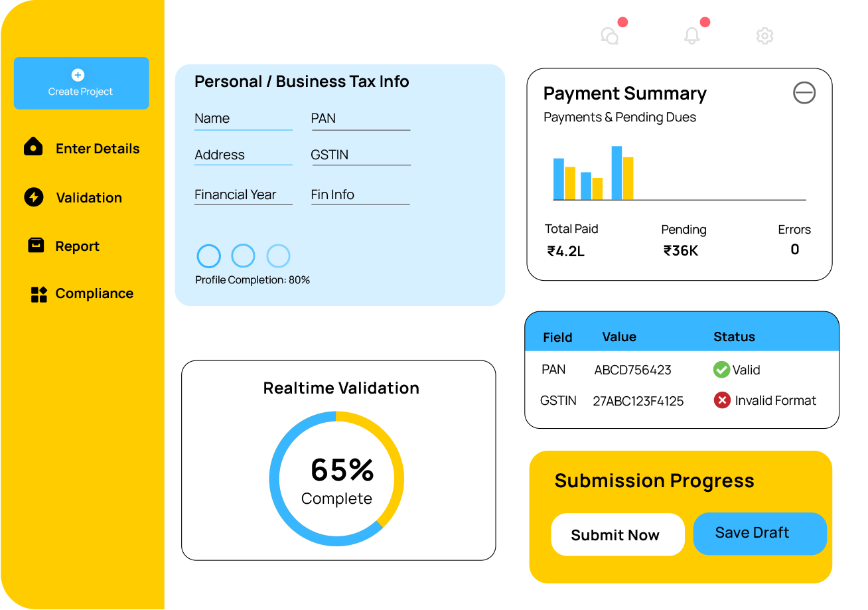Click the red Invalid Format cross for GSTIN
Screen dimensions: 868x610
click(722, 400)
